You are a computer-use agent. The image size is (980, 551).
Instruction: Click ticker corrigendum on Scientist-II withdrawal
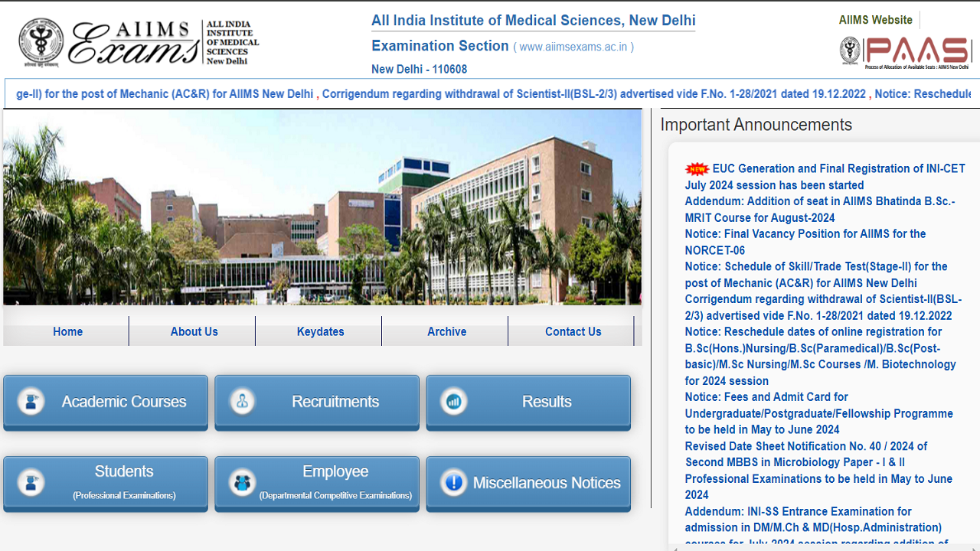click(594, 94)
